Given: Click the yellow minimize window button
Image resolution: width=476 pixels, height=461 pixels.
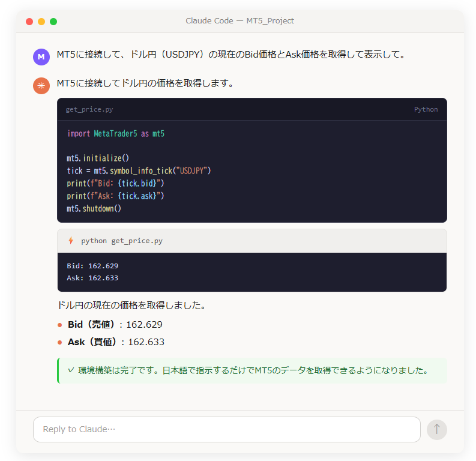Looking at the screenshot, I should click(41, 22).
